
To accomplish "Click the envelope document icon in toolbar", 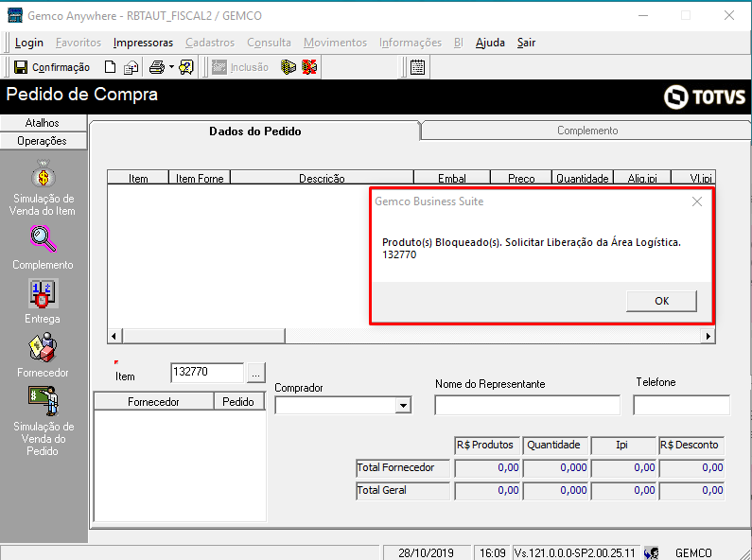I will click(x=131, y=67).
